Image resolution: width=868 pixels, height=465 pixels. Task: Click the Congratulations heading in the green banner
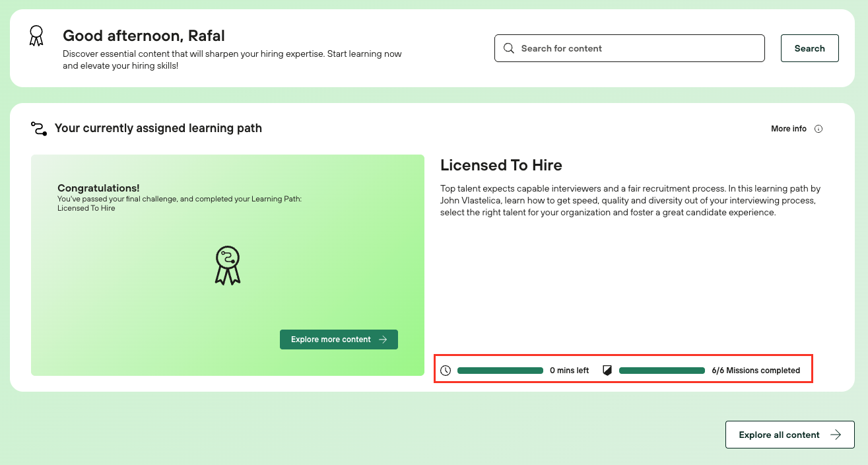pos(98,188)
